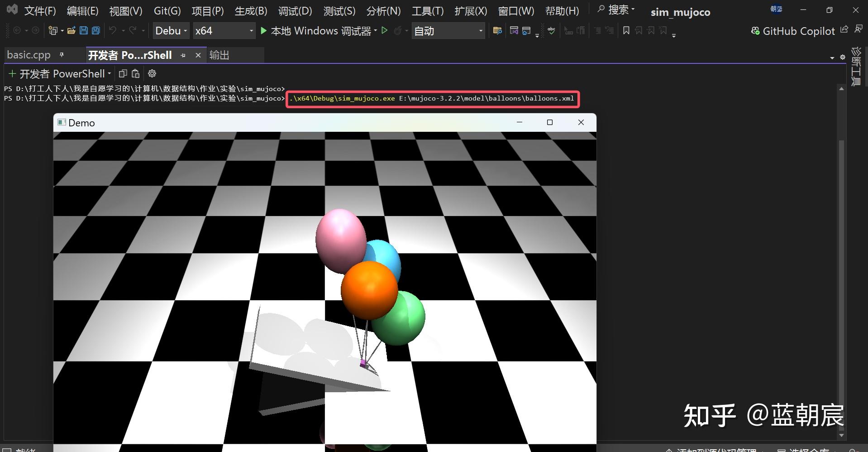Screen dimensions: 868x452
Task: Start without debugging using hollow play icon
Action: point(385,31)
